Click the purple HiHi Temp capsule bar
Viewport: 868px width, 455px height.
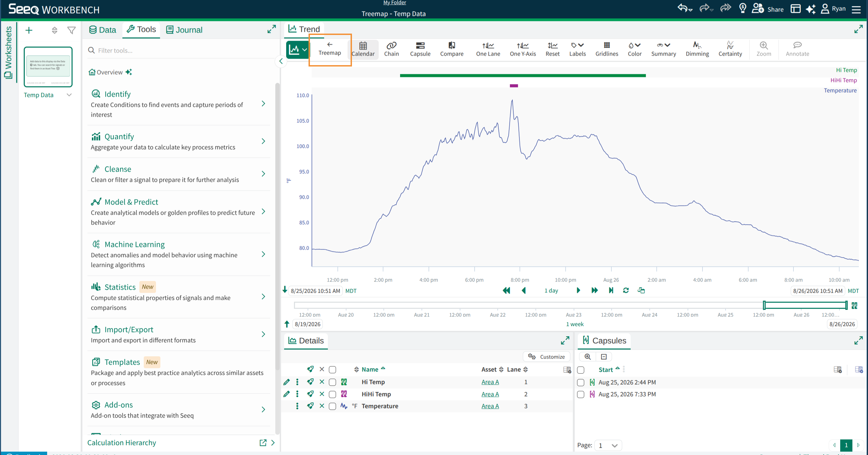(514, 86)
